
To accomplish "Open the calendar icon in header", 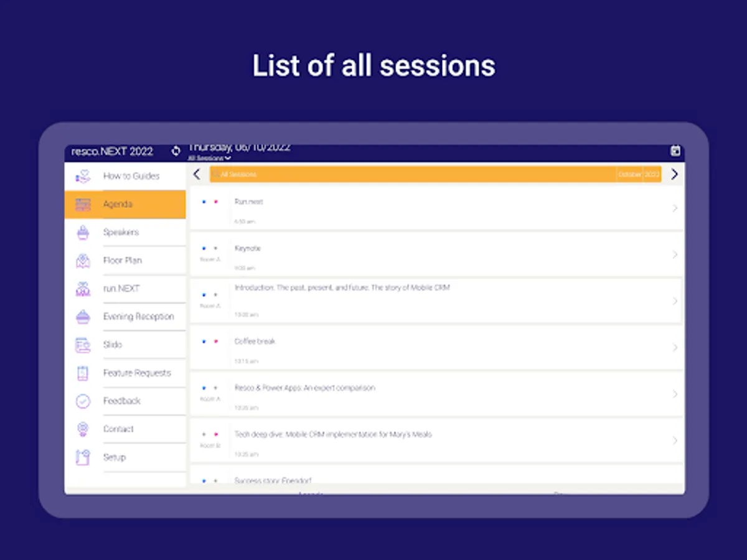I will pyautogui.click(x=675, y=151).
